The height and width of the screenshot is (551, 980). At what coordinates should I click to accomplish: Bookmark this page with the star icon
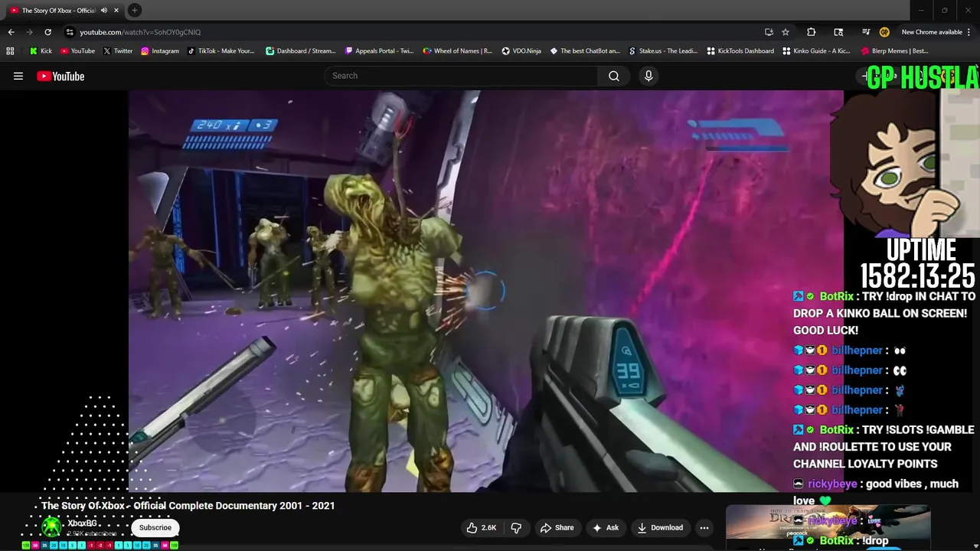[786, 32]
